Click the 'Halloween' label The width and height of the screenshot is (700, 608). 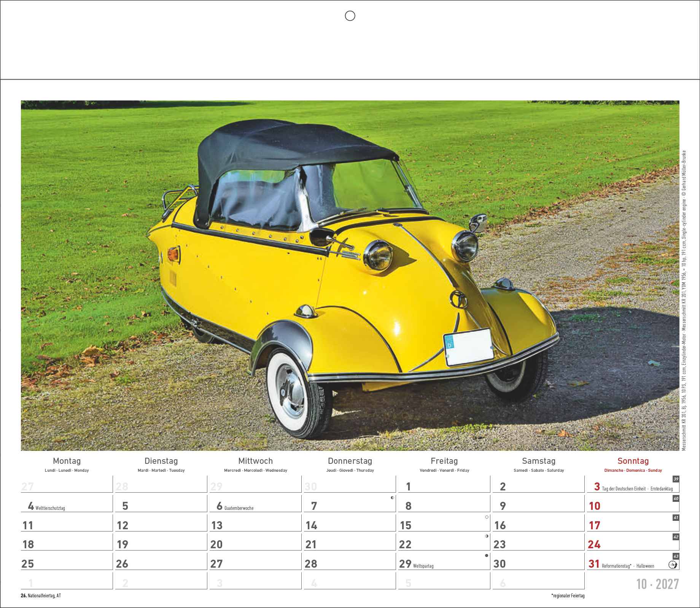click(645, 566)
